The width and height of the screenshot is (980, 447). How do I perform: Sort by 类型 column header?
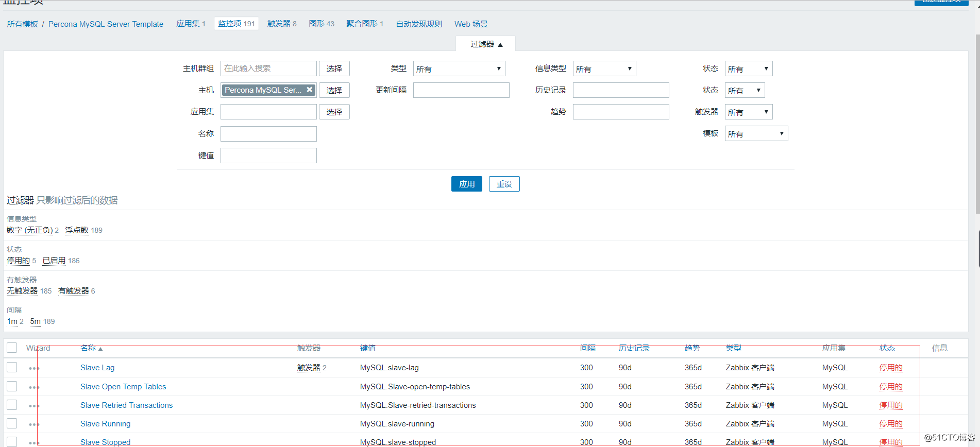click(x=734, y=348)
